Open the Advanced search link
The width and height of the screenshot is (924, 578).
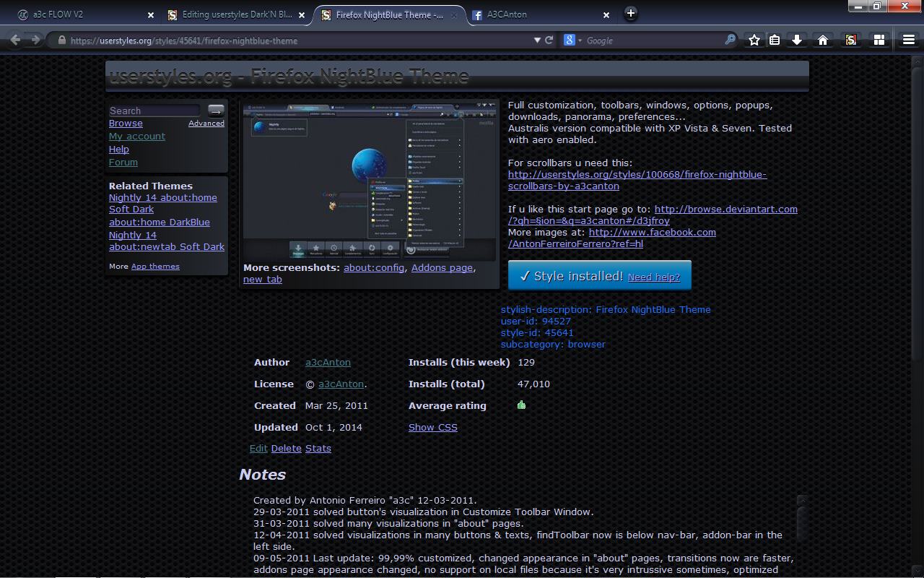[x=206, y=124]
